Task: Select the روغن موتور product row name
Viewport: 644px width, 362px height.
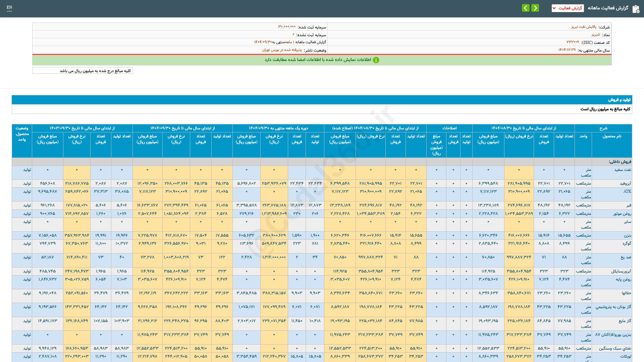Action: [x=622, y=214]
